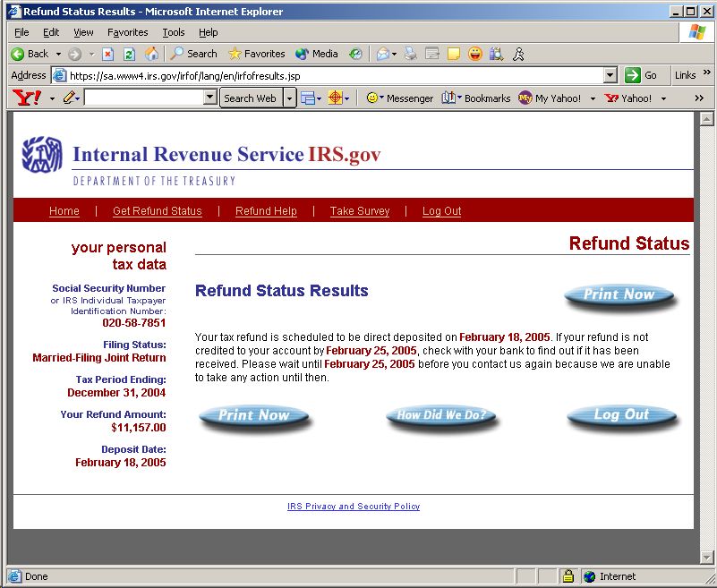Expand the Yahoo! logo menu arrow
The height and width of the screenshot is (588, 717).
click(x=52, y=98)
